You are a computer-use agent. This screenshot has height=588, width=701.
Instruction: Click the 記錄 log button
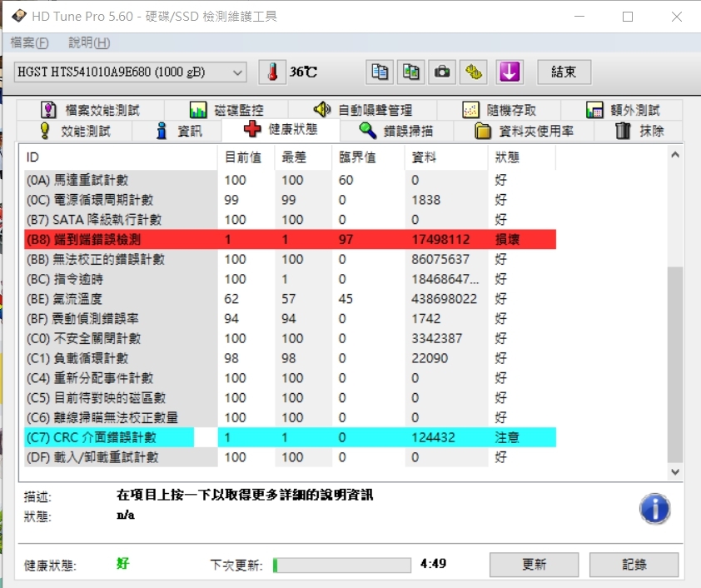click(634, 565)
